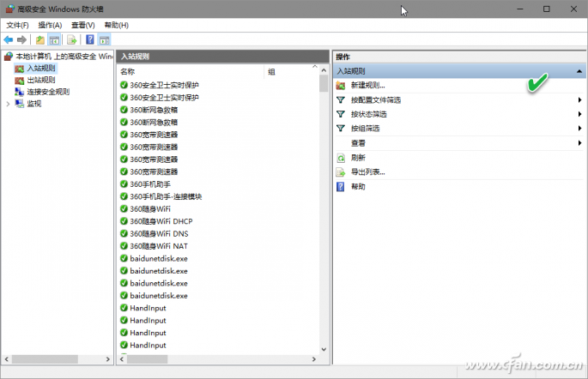The height and width of the screenshot is (379, 588).
Task: Toggle the action pane toolbar icon
Action: tap(104, 39)
